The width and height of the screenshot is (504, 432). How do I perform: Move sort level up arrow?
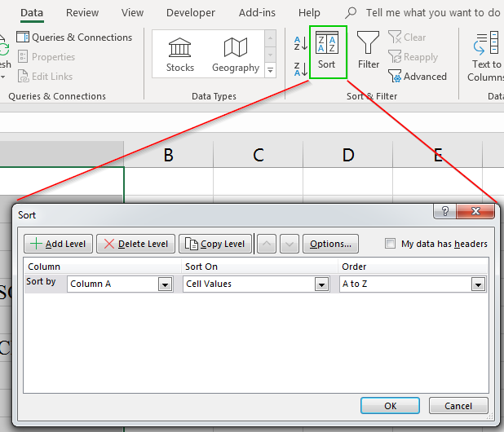pyautogui.click(x=267, y=244)
